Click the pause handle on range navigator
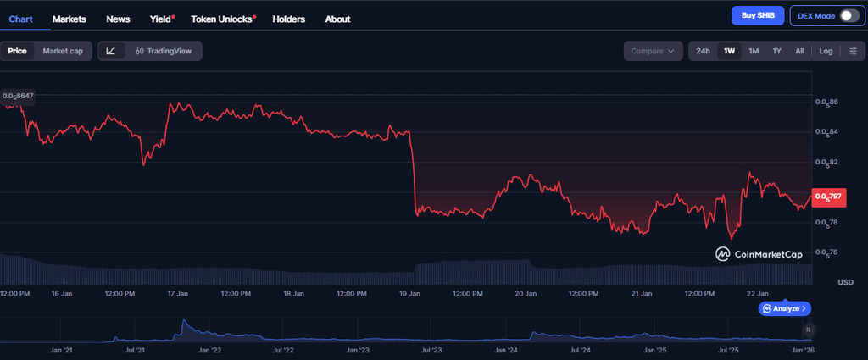The height and width of the screenshot is (360, 868). click(808, 330)
